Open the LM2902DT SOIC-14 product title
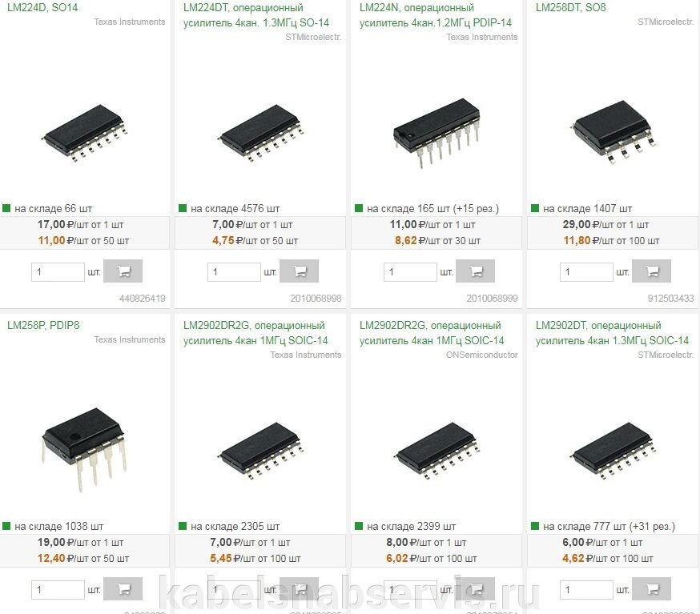Image resolution: width=700 pixels, height=614 pixels. [612, 333]
